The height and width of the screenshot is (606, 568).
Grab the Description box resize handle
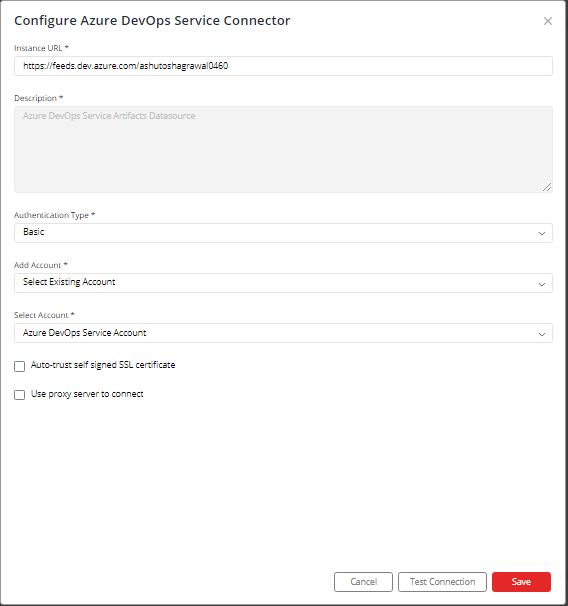(x=547, y=187)
